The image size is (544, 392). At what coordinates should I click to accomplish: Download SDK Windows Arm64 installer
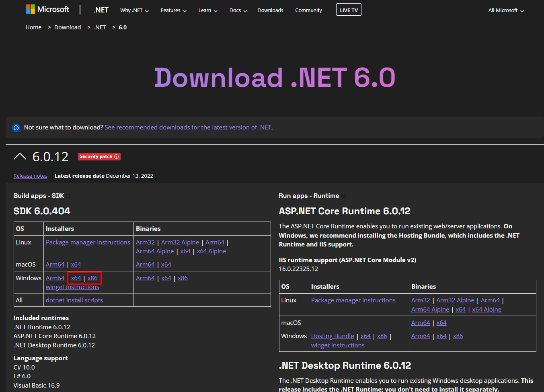(55, 278)
